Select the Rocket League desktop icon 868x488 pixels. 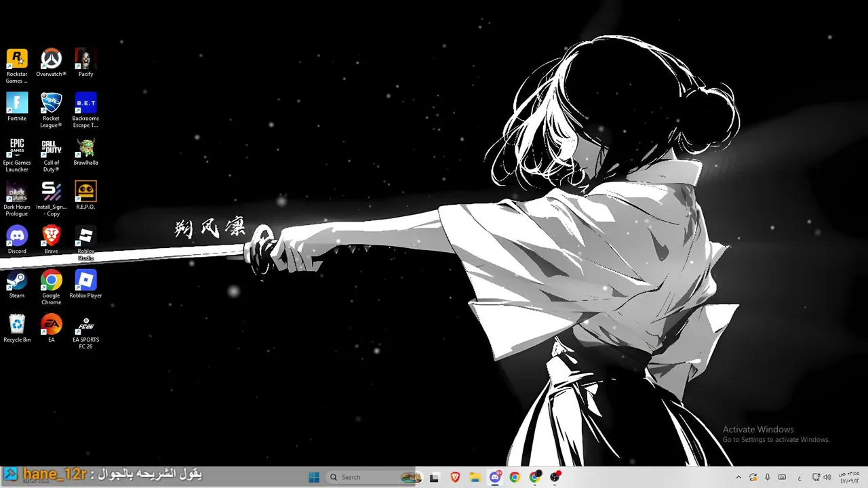point(51,110)
